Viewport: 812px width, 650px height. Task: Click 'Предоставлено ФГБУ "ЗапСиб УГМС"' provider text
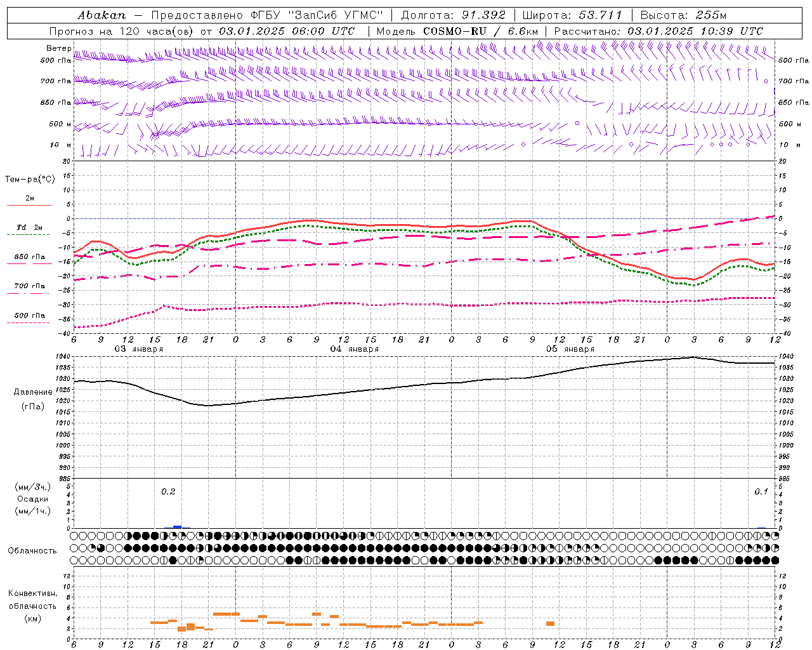tap(267, 15)
